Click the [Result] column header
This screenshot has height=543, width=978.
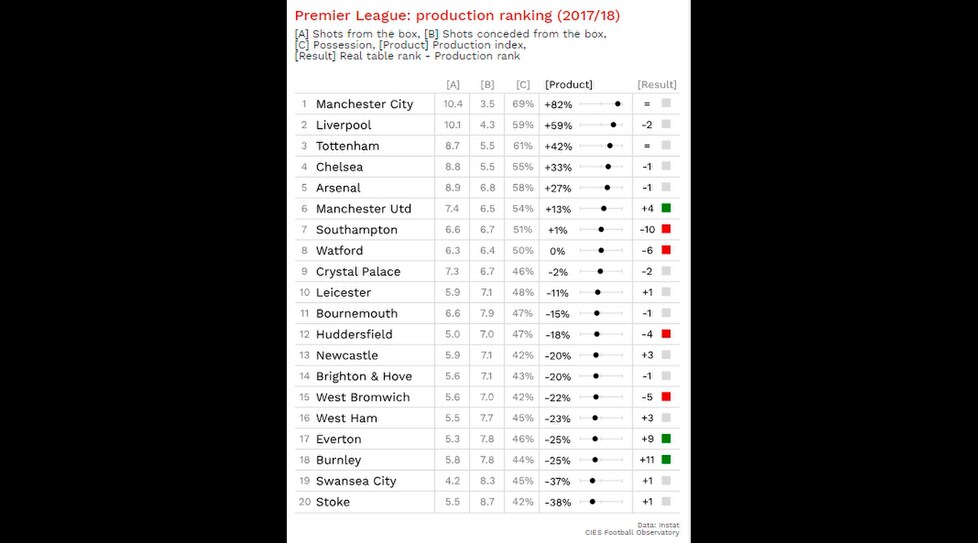pos(657,85)
